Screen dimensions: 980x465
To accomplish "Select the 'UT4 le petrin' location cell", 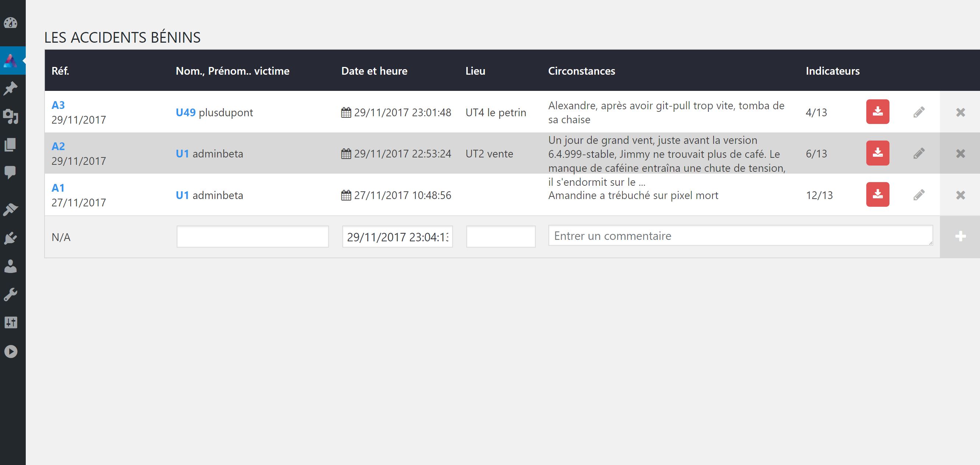I will (496, 112).
